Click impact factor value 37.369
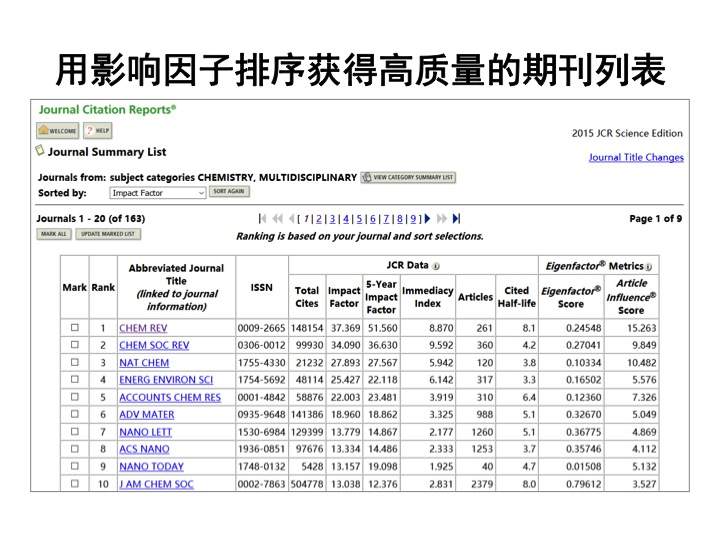Image resolution: width=720 pixels, height=540 pixels. point(345,328)
